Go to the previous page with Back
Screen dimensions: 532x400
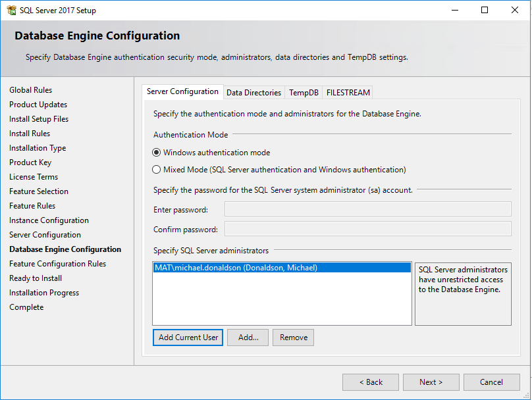pyautogui.click(x=371, y=382)
